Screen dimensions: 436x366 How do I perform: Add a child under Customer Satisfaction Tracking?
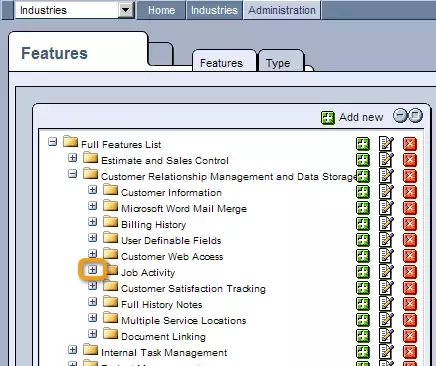pyautogui.click(x=363, y=288)
